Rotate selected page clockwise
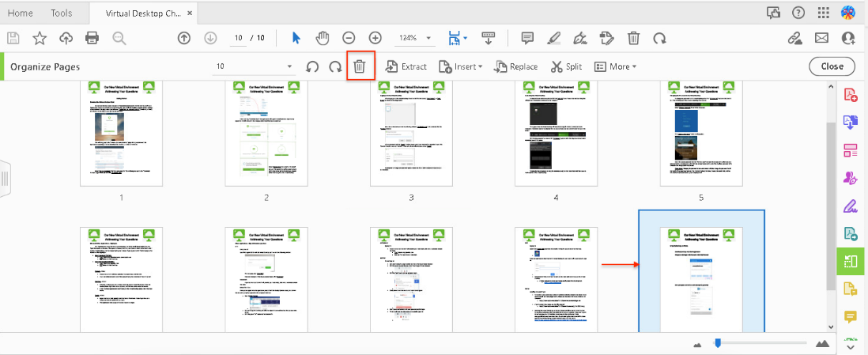Screen dimensions: 868x355 (335, 66)
